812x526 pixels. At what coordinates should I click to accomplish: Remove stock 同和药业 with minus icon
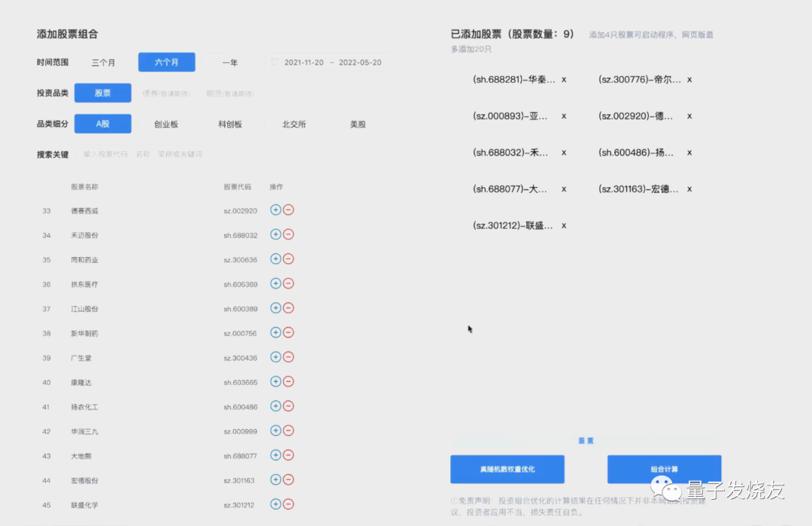pyautogui.click(x=289, y=258)
